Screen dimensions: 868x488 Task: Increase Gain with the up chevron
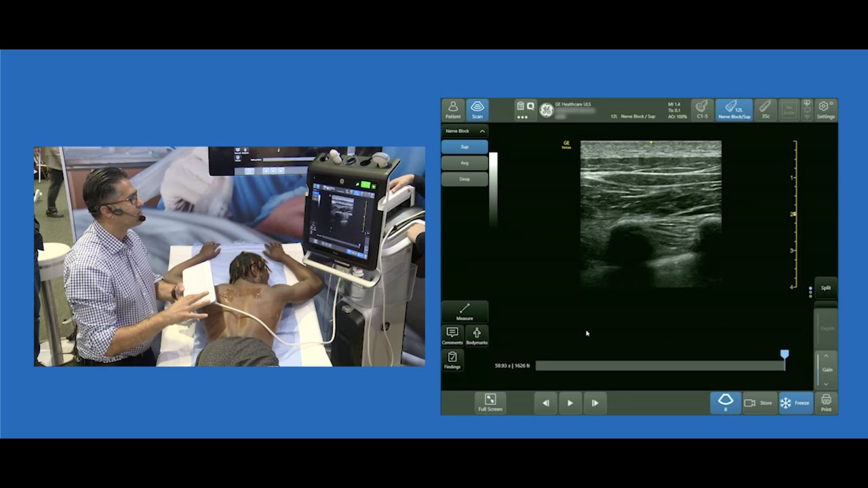pos(826,357)
